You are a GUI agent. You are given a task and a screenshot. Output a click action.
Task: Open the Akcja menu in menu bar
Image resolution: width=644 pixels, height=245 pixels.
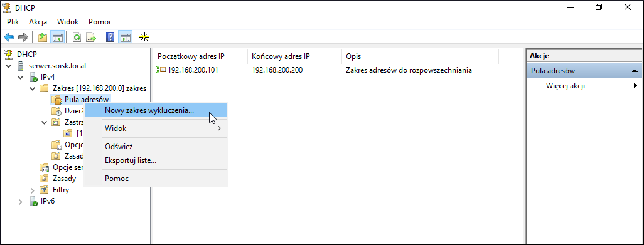click(x=38, y=22)
